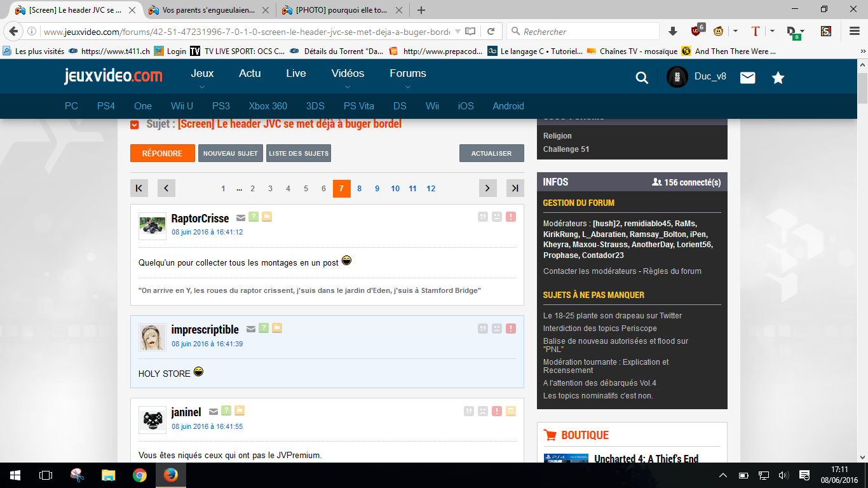This screenshot has height=488, width=868.
Task: Click colorful S extension icon
Action: [x=826, y=31]
